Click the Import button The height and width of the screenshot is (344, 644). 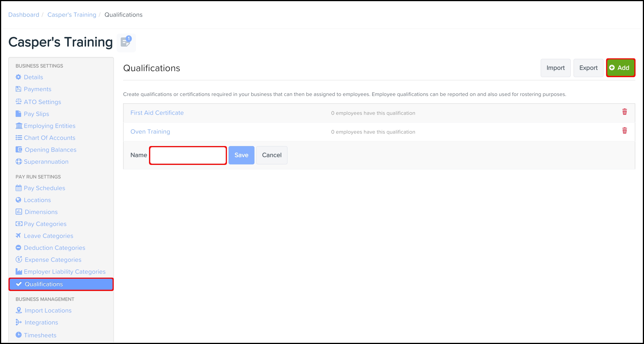(555, 68)
